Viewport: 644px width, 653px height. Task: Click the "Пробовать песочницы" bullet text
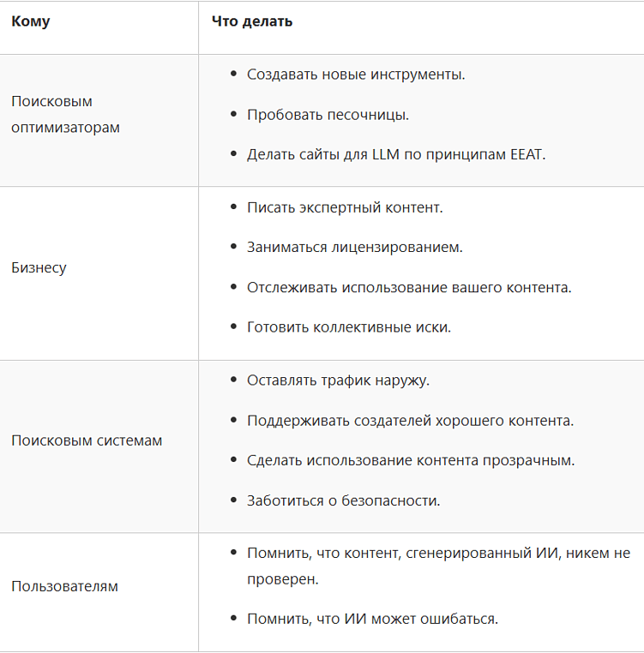[328, 115]
